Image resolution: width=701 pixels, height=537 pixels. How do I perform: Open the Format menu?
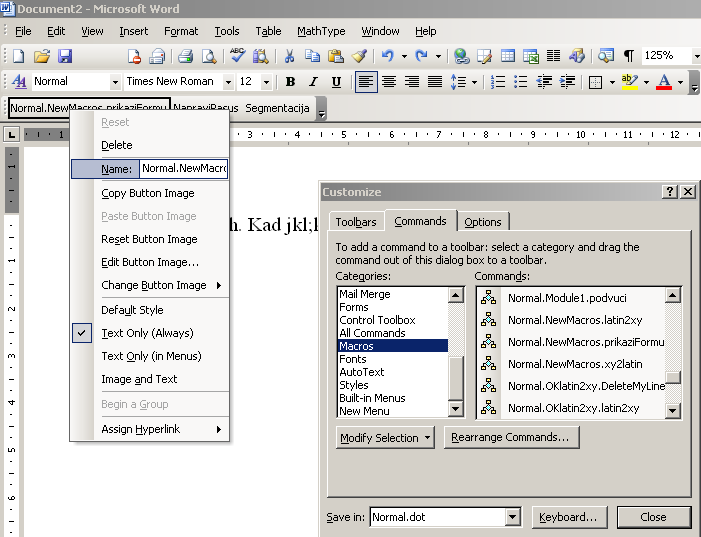tap(181, 31)
